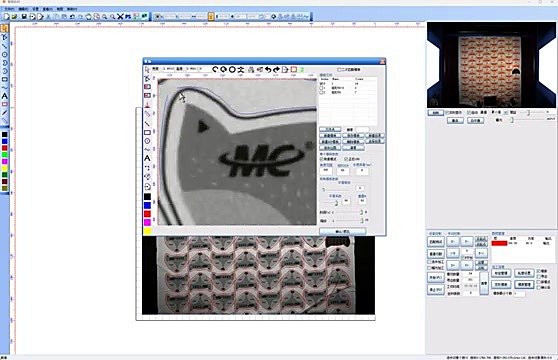Select the rotate counter-clockwise icon in dialog toolbar
Image resolution: width=558 pixels, height=360 pixels.
pos(215,69)
